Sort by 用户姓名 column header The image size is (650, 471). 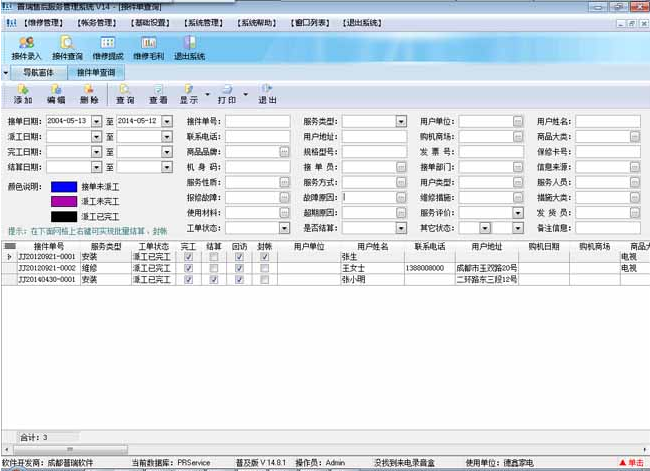point(372,246)
